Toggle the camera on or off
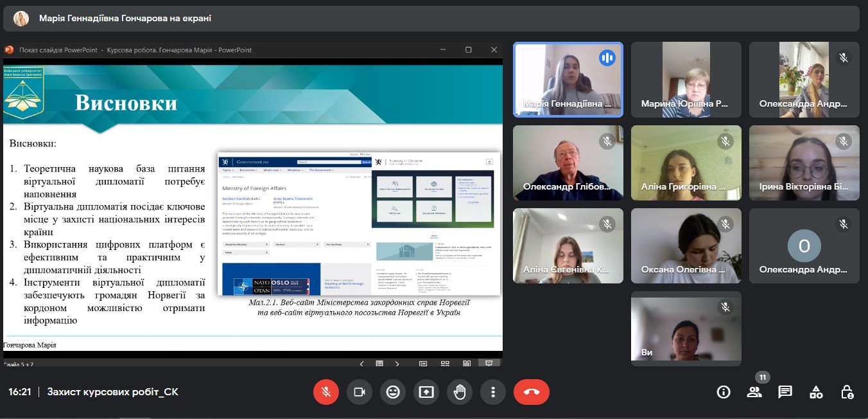 360,392
